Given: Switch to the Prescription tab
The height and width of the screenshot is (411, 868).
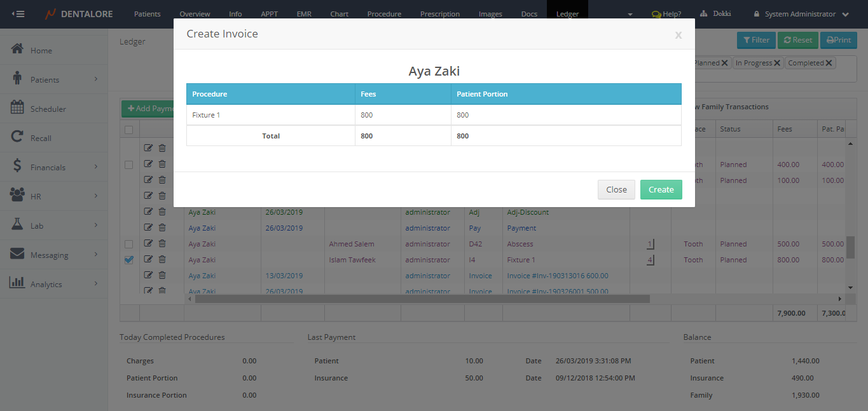Looking at the screenshot, I should pos(439,14).
